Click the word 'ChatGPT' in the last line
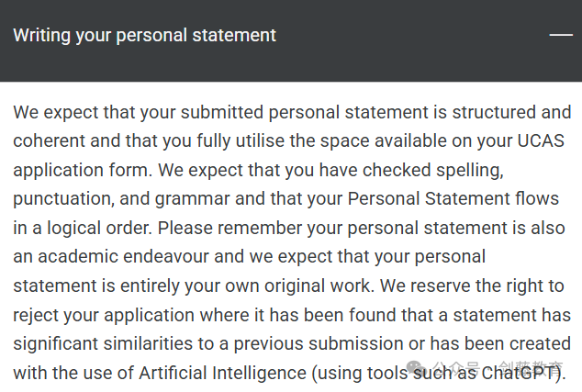Viewport: 582px width, 392px height. tap(520, 373)
